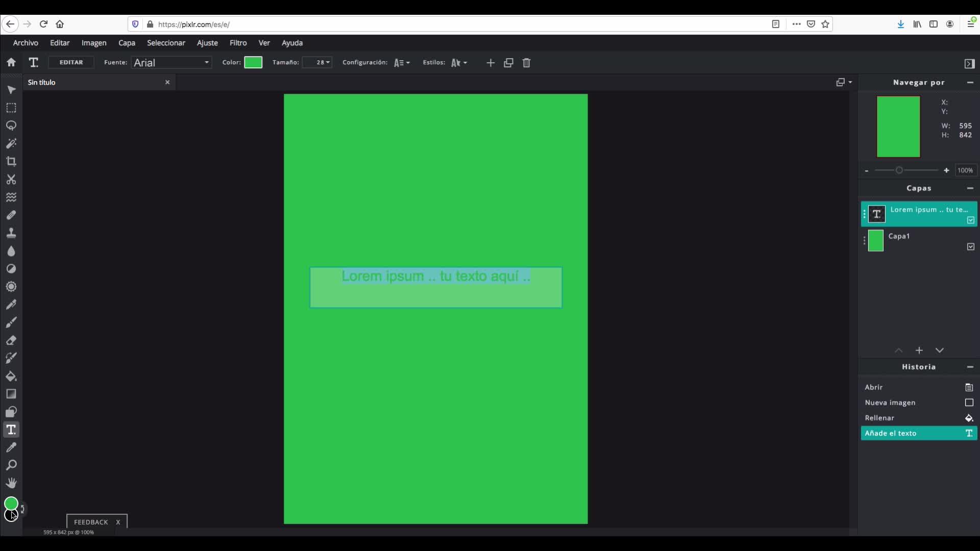Select the Shape tool
Screen dimensions: 980x551
pyautogui.click(x=11, y=412)
